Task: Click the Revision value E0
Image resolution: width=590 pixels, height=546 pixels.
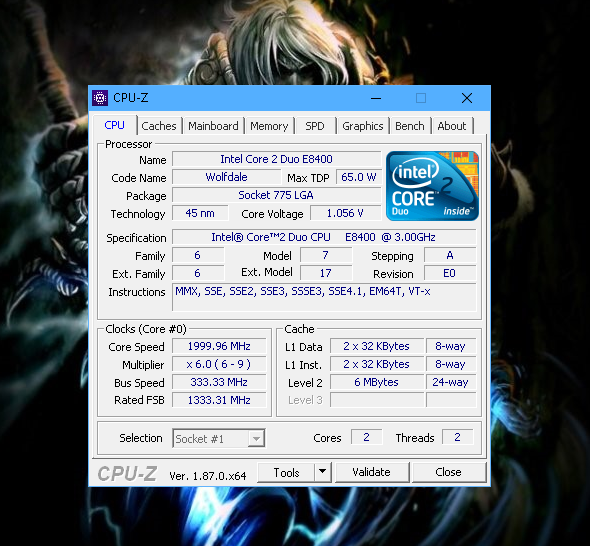Action: pyautogui.click(x=450, y=273)
